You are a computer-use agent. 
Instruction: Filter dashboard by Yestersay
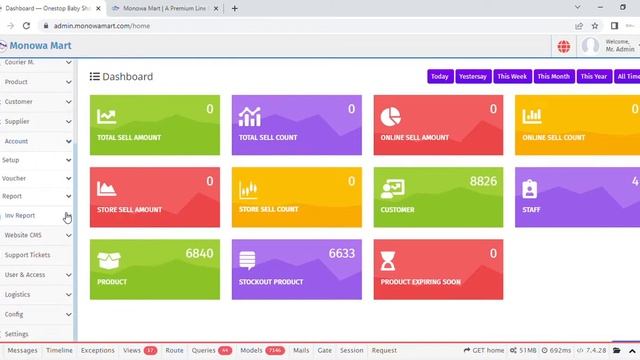click(473, 76)
